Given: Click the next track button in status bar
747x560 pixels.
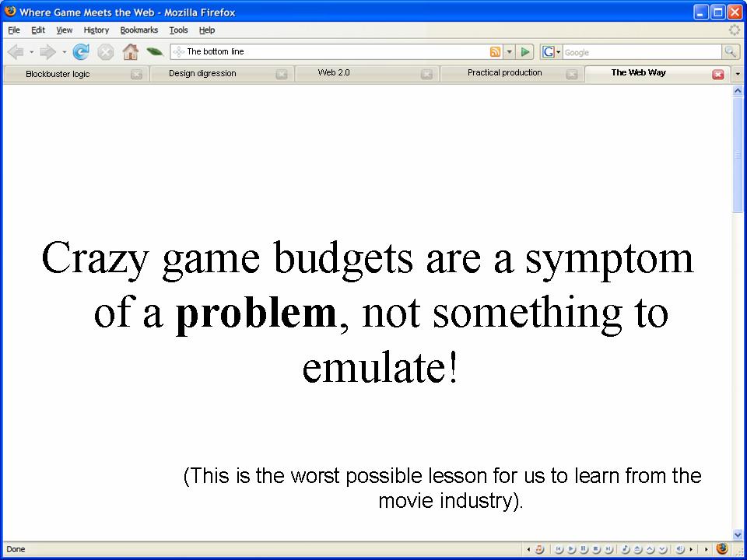Looking at the screenshot, I should (608, 549).
